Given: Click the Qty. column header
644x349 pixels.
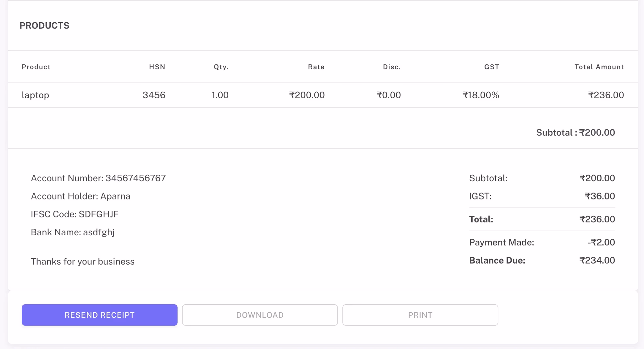Looking at the screenshot, I should (220, 67).
